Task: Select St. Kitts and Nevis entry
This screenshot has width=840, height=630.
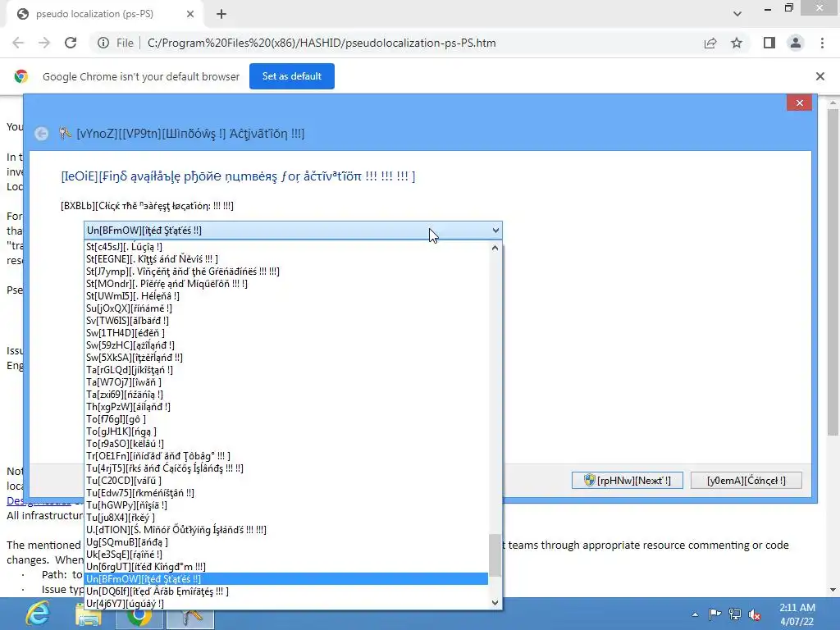Action: [286, 259]
